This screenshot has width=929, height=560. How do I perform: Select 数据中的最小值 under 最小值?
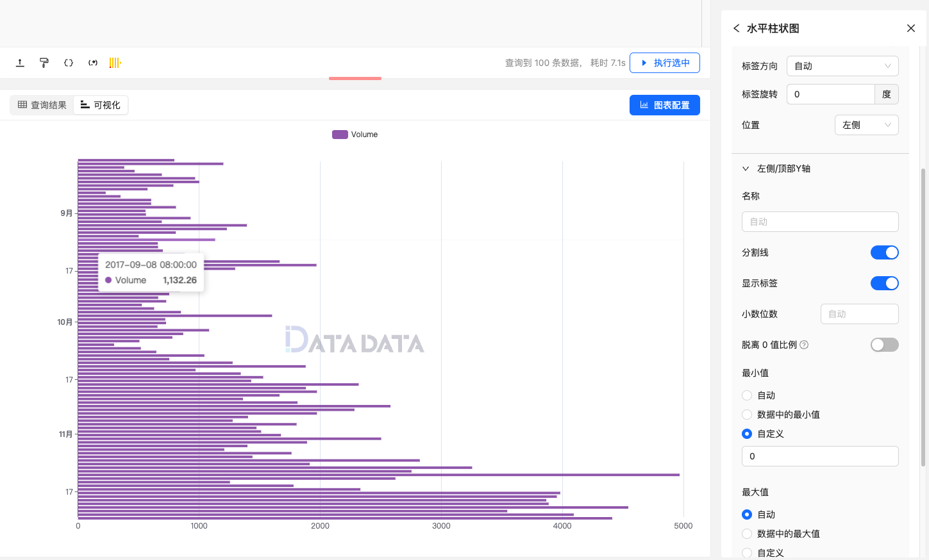click(x=746, y=415)
